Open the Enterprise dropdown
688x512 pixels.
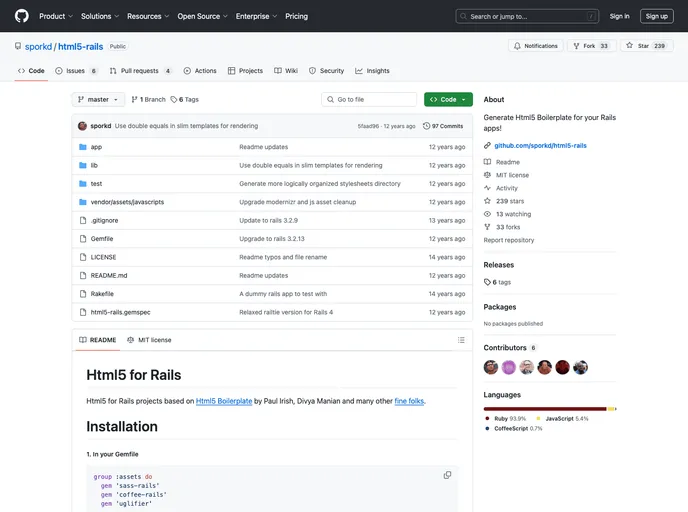pos(256,16)
